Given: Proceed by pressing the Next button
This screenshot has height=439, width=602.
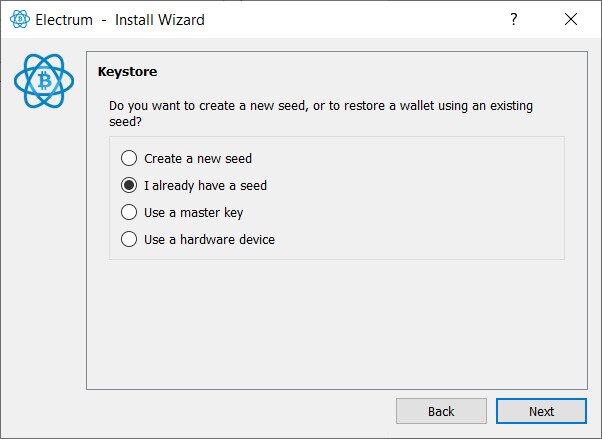Looking at the screenshot, I should point(541,411).
